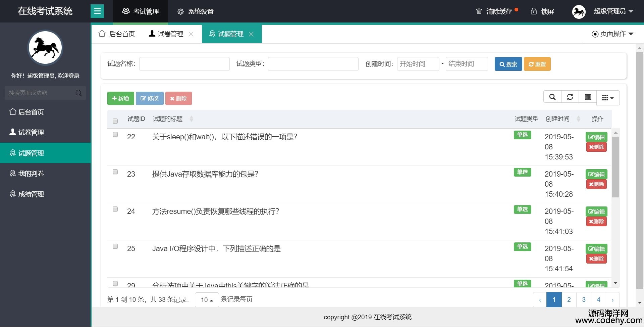The height and width of the screenshot is (327, 644).
Task: Click the lock screen 锁屏 icon
Action: click(x=533, y=11)
